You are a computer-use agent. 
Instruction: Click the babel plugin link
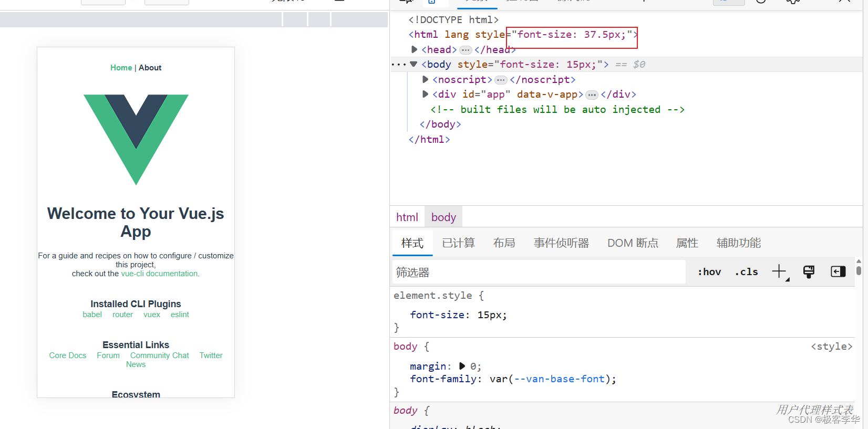pyautogui.click(x=92, y=315)
